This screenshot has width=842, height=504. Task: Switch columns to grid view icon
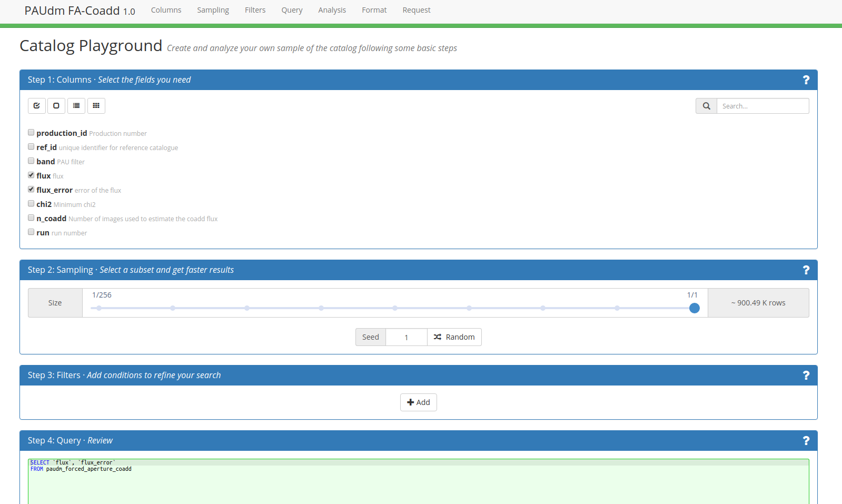[x=96, y=106]
